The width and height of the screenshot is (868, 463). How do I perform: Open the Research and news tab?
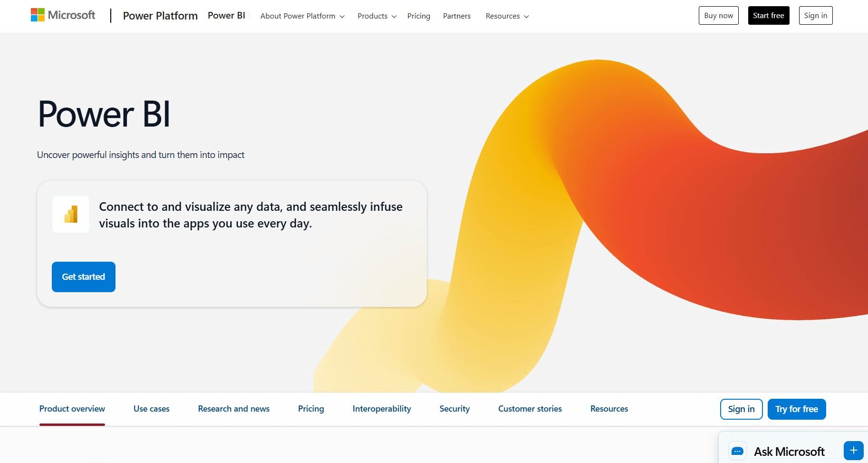pyautogui.click(x=233, y=409)
